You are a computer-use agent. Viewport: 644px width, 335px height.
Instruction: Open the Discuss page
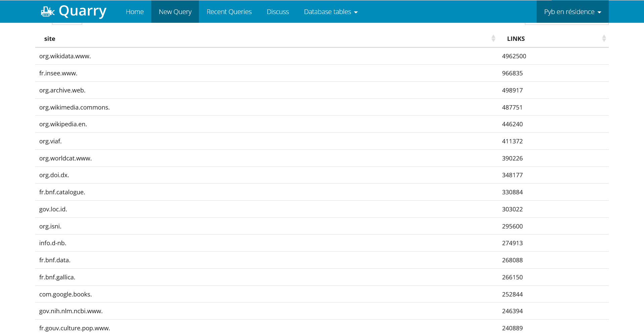pyautogui.click(x=278, y=12)
